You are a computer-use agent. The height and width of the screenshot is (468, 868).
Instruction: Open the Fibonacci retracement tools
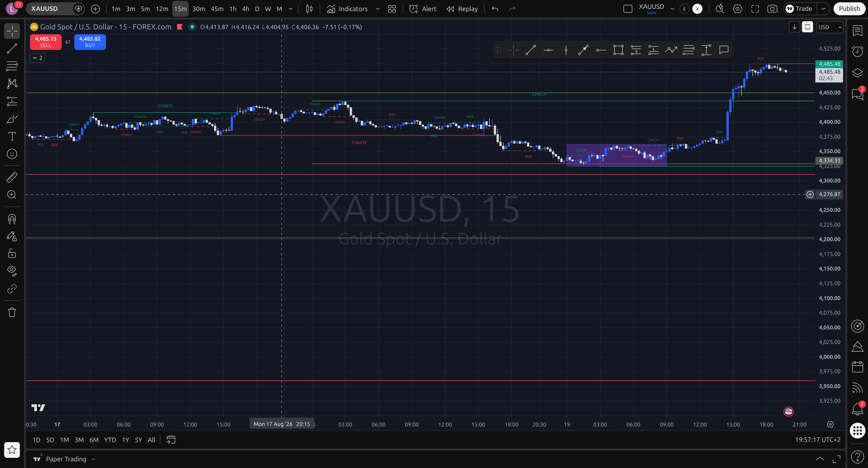[12, 66]
